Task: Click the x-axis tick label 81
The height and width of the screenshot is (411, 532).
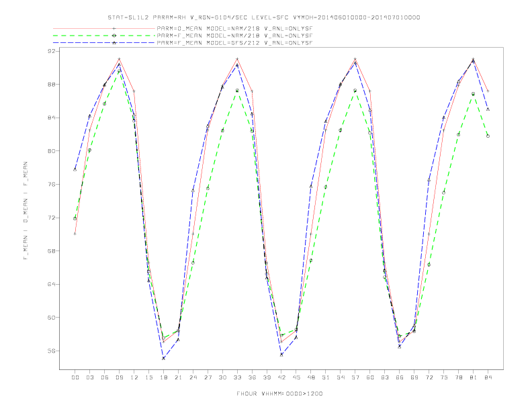Action: pos(474,377)
